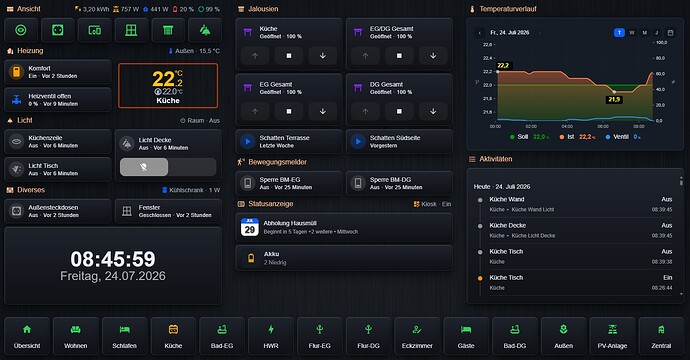This screenshot has height=360, width=690.
Task: Open the Küche thermostat tile showing 22.2°C
Action: point(168,85)
